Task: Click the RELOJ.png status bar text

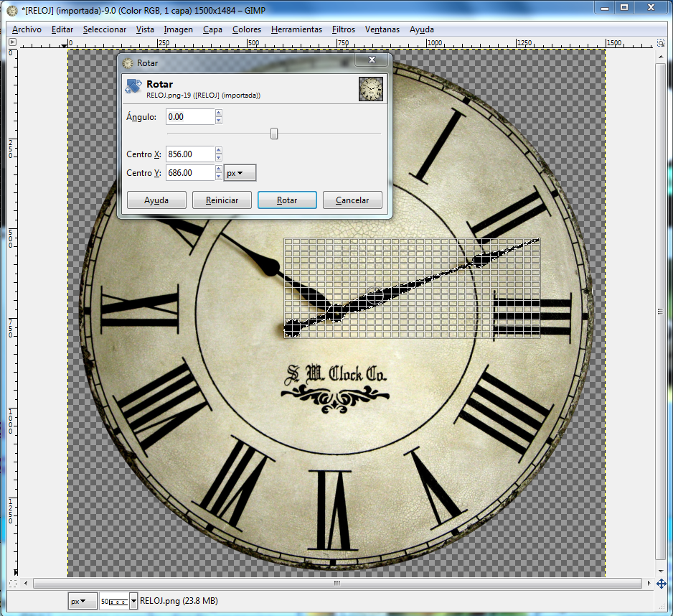Action: [x=179, y=600]
